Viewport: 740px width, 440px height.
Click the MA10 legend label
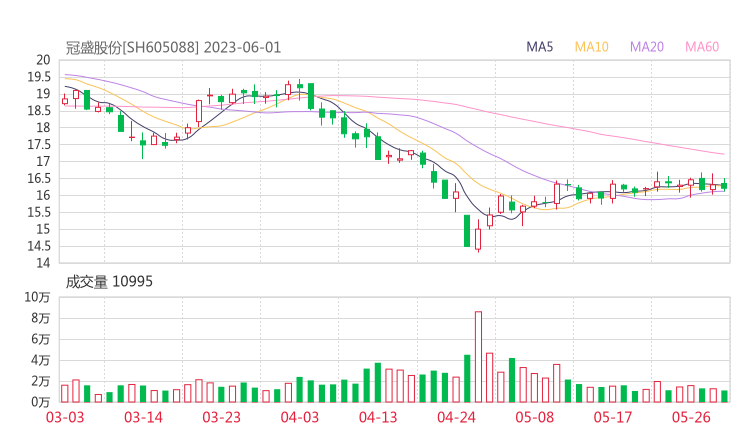pyautogui.click(x=591, y=47)
